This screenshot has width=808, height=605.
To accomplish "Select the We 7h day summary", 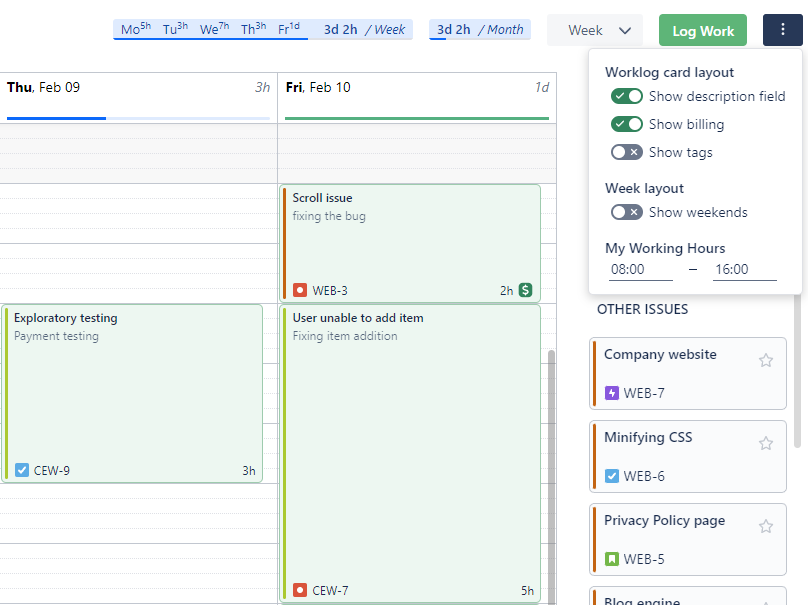I will click(214, 29).
